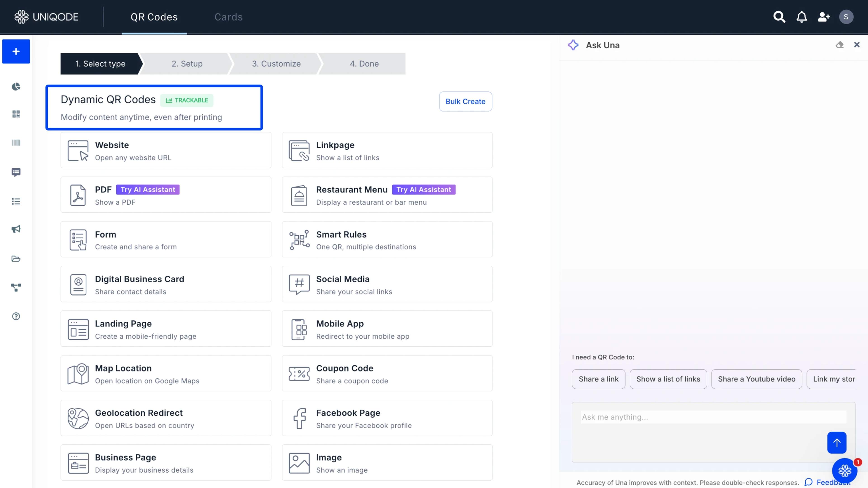Image resolution: width=868 pixels, height=488 pixels.
Task: Select the Share a link suggestion
Action: point(598,379)
